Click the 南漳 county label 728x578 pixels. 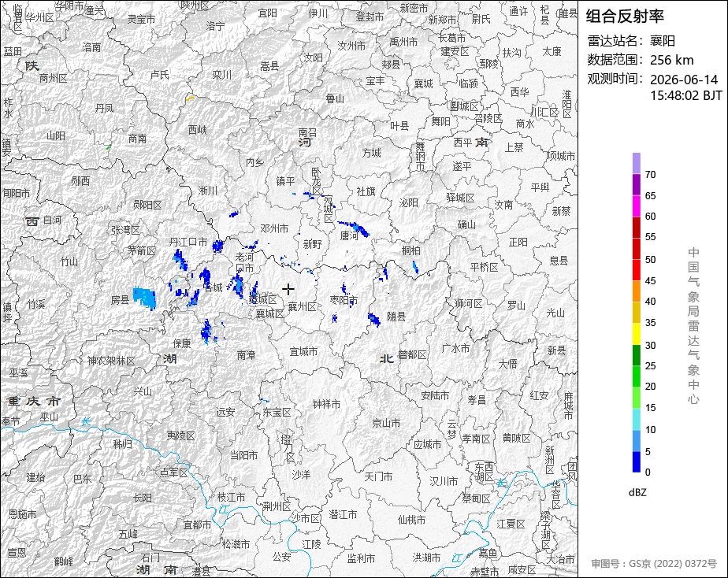pyautogui.click(x=246, y=355)
